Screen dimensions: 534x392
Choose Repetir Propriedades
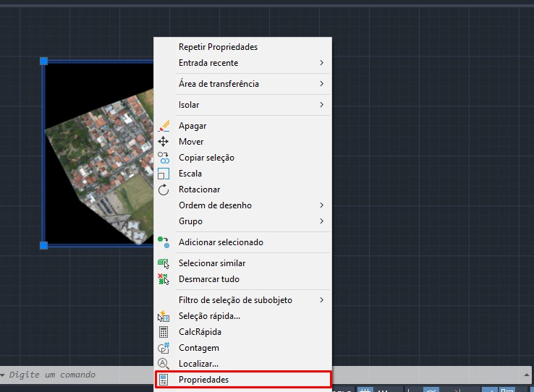[x=243, y=47]
